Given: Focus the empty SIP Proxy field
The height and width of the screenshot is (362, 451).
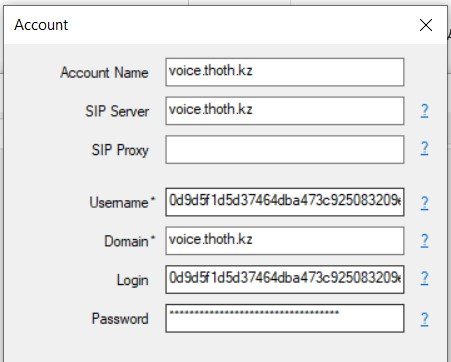Looking at the screenshot, I should [285, 150].
